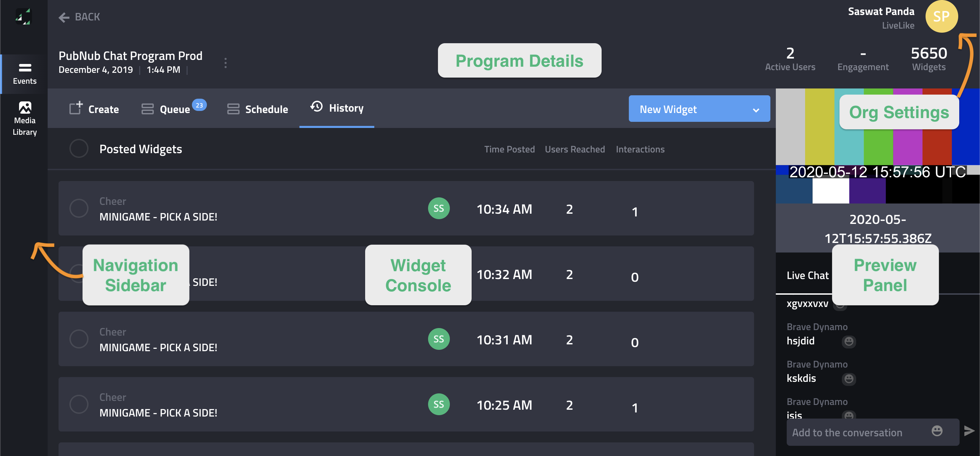Image resolution: width=980 pixels, height=456 pixels.
Task: Open emoji picker in chat input
Action: tap(937, 430)
